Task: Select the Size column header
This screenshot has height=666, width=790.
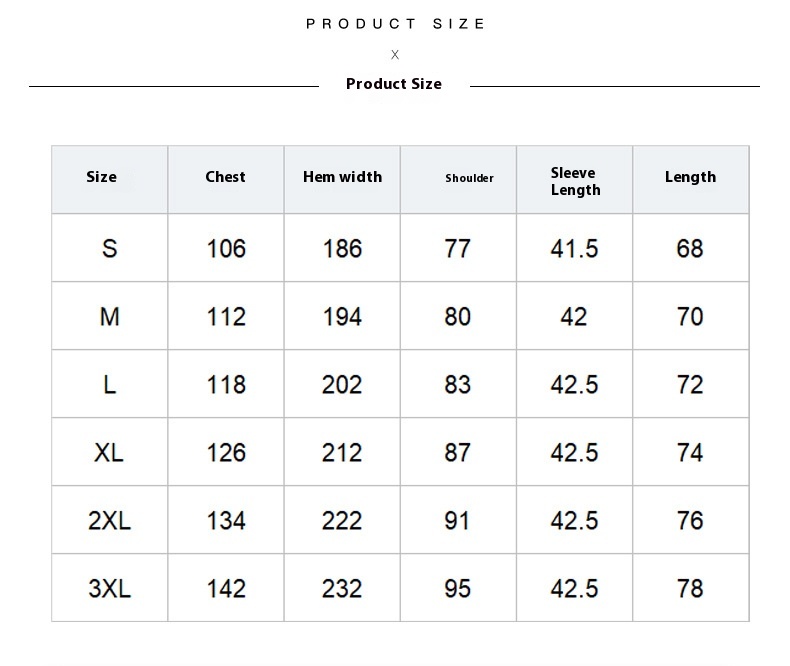Action: click(x=101, y=177)
